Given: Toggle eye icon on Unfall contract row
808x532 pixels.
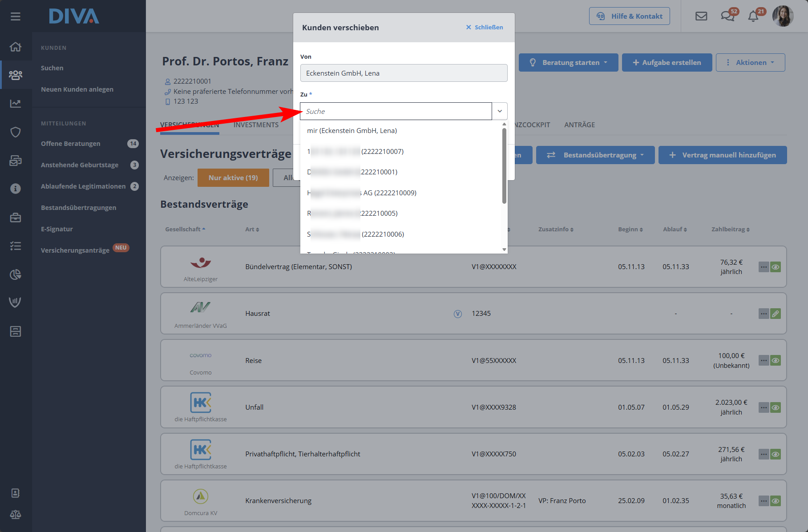Looking at the screenshot, I should point(776,407).
